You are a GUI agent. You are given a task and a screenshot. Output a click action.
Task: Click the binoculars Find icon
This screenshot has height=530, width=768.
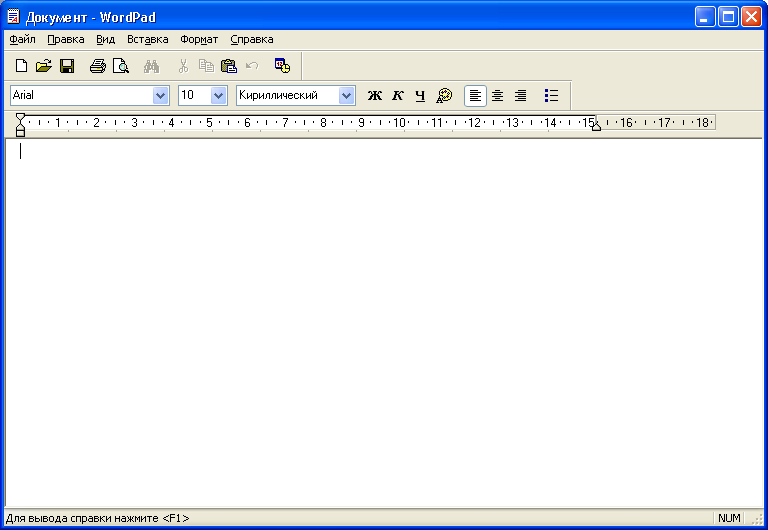point(151,66)
